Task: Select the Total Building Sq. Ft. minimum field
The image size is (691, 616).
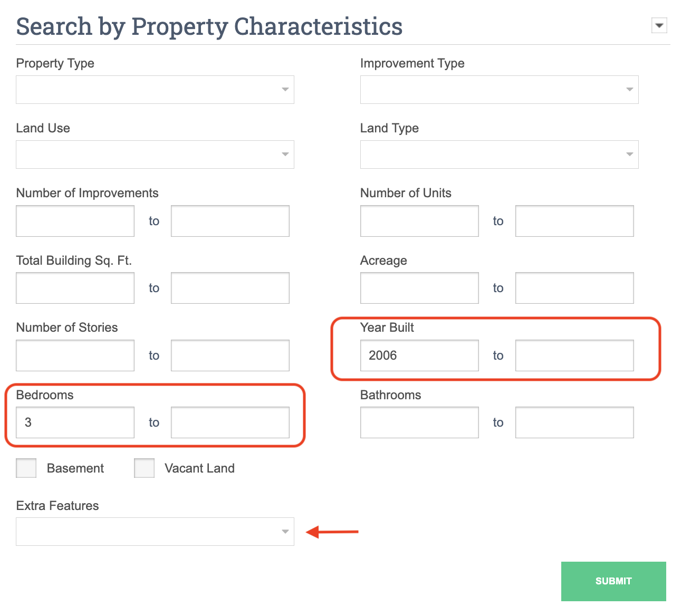Action: point(75,288)
